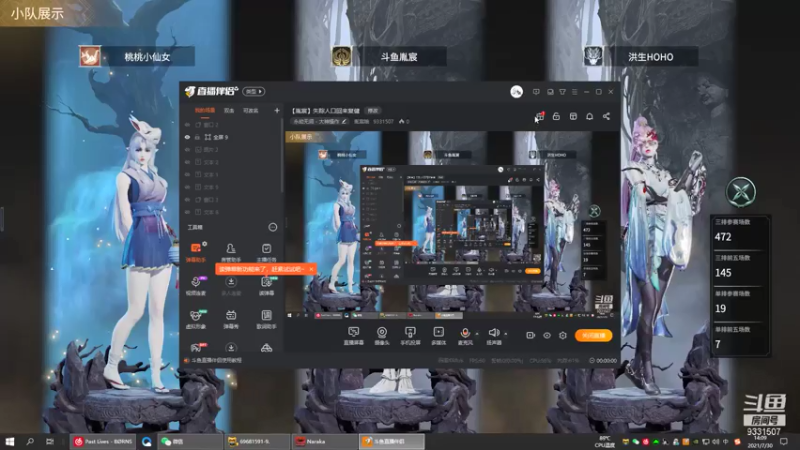Open the 弹幕助手 tool in the toolbox

[195, 252]
